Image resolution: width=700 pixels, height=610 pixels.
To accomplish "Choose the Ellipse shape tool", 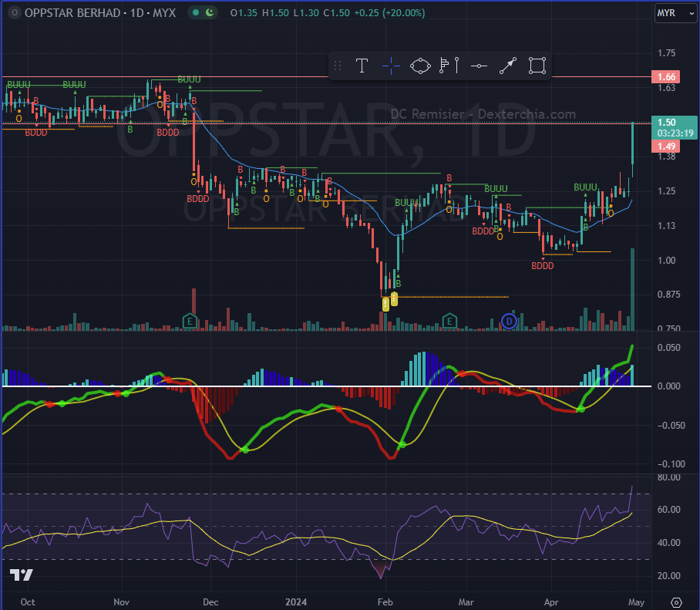I will pos(420,66).
